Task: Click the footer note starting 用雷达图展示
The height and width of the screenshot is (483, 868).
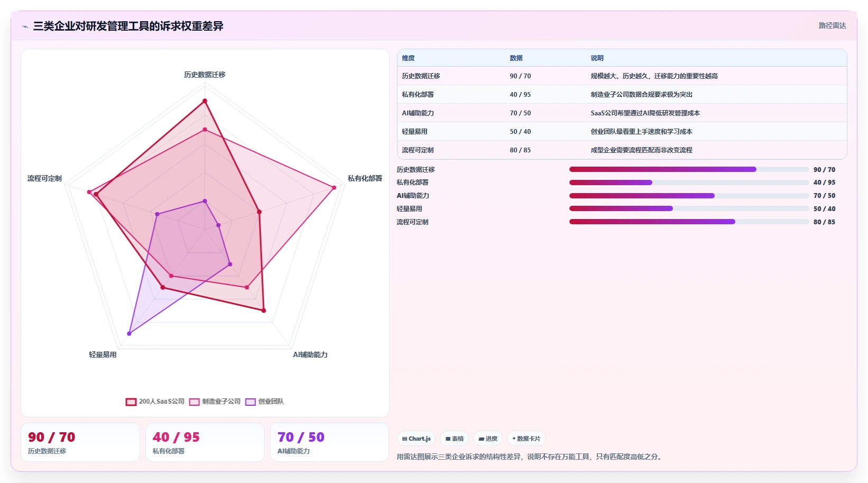Action: tap(530, 457)
